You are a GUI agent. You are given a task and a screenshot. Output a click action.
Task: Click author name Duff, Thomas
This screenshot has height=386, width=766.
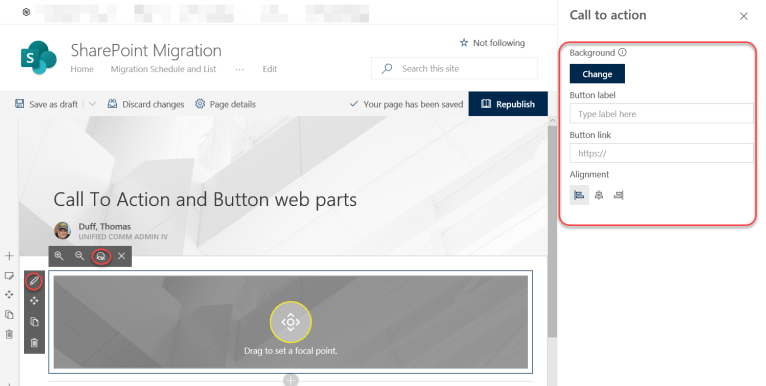coord(105,226)
